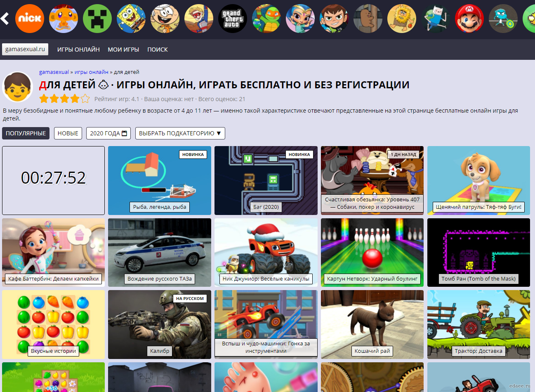Viewport: 535px width, 392px height.
Task: Open Счастливая обезьянка Уровень 407 game
Action: tap(372, 180)
